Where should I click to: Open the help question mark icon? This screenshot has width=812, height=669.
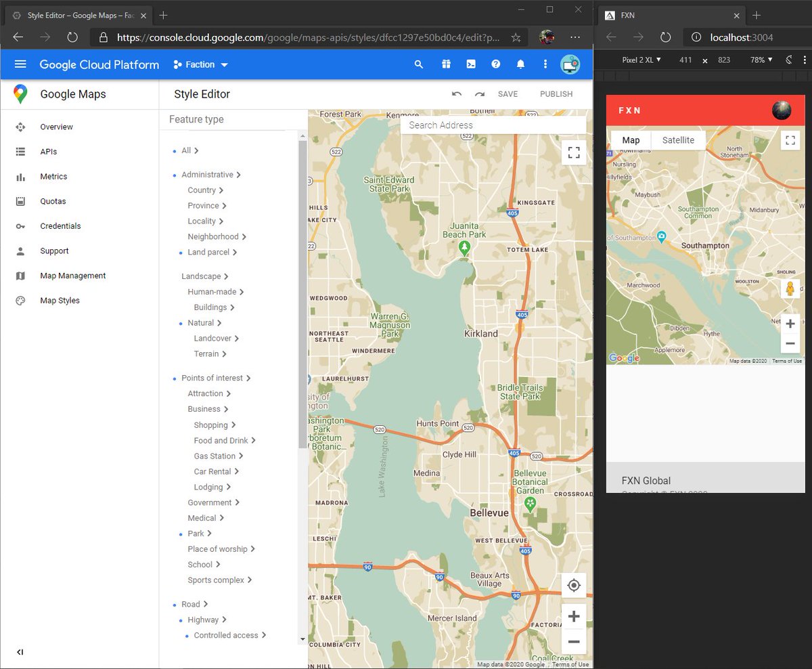(496, 64)
